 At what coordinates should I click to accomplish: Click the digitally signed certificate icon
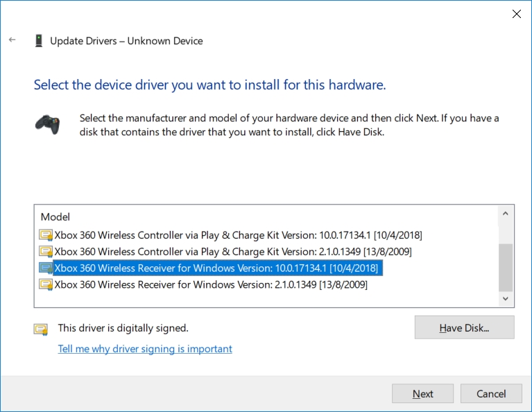point(41,329)
